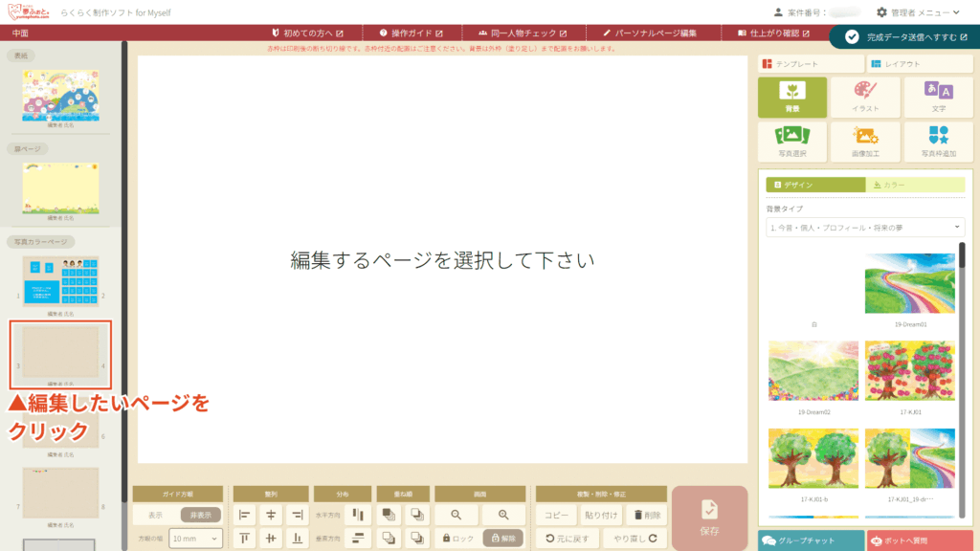Expand the 管理者メニュー dropdown
The height and width of the screenshot is (551, 980).
tap(919, 12)
